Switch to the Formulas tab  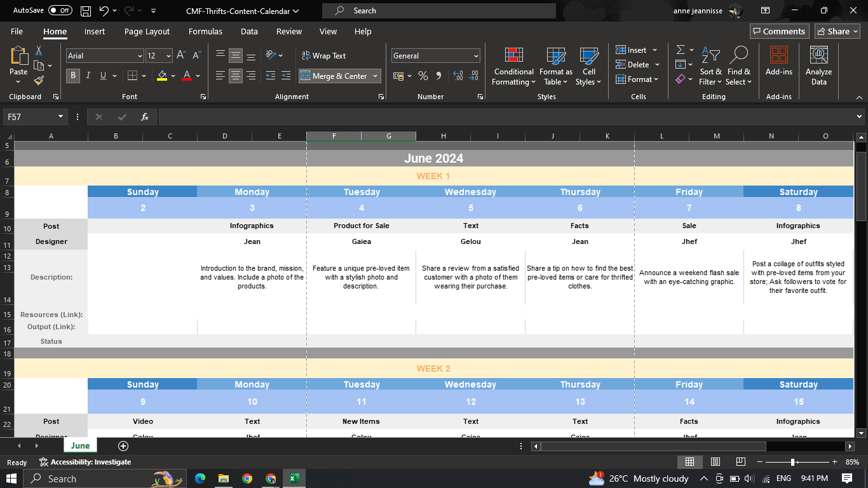pos(205,31)
